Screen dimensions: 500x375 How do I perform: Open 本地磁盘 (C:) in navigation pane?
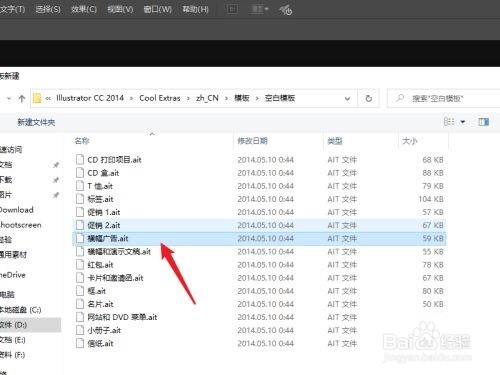pyautogui.click(x=21, y=310)
